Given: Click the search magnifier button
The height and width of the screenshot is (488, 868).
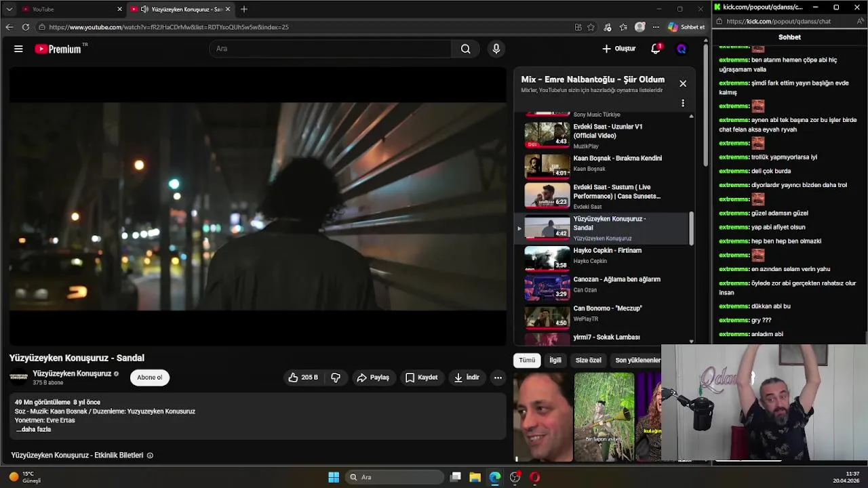Looking at the screenshot, I should tap(465, 49).
